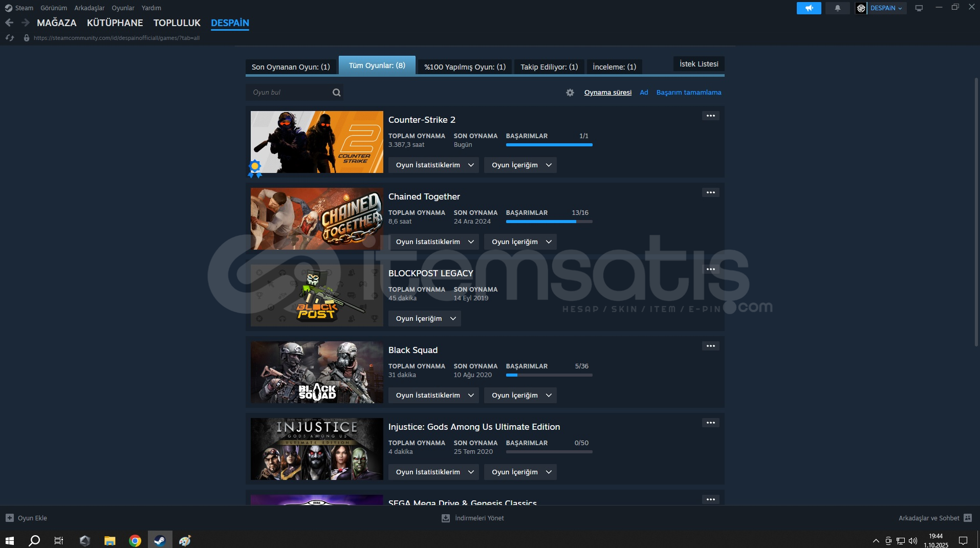The image size is (980, 548).
Task: Open Counter-Strike 2 three-dot options menu
Action: point(711,116)
